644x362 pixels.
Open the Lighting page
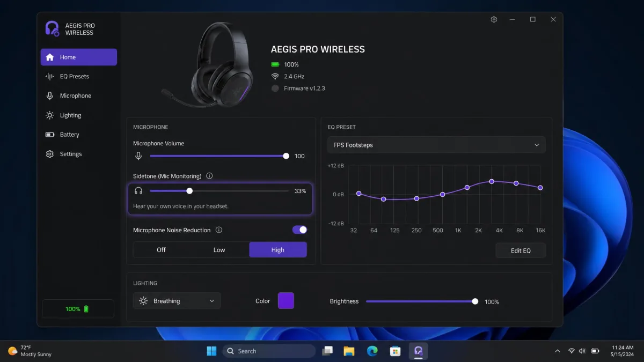click(79, 115)
